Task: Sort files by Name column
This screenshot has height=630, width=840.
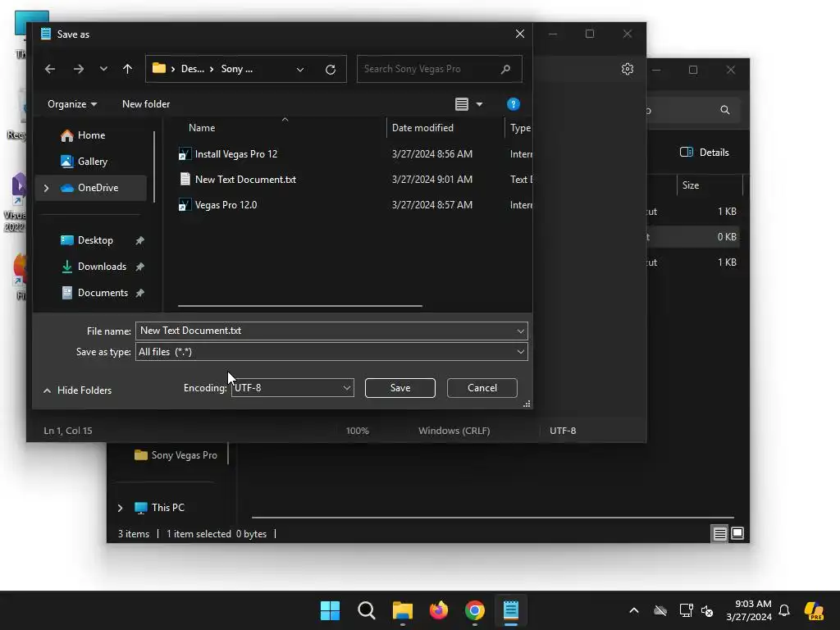Action: pos(202,128)
